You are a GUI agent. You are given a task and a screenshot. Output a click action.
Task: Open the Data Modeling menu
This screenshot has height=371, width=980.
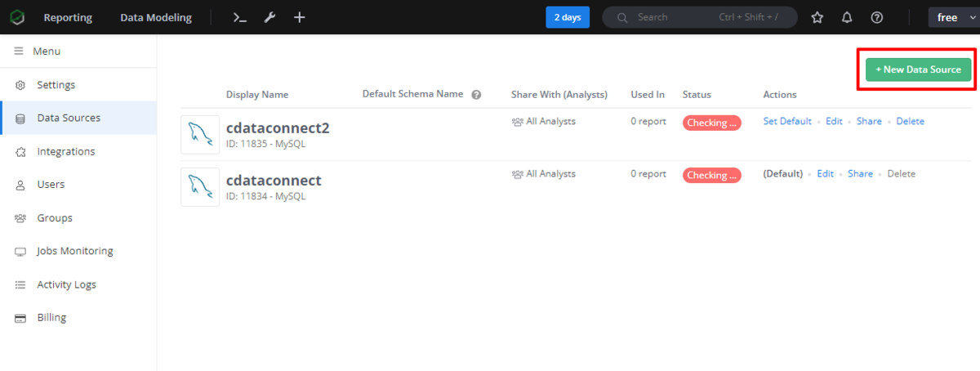156,17
